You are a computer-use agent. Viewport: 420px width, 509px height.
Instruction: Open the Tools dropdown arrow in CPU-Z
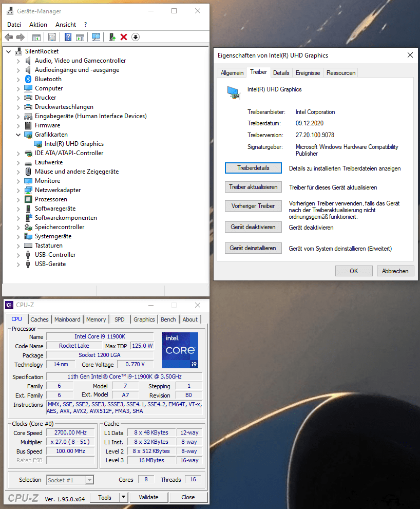(123, 497)
